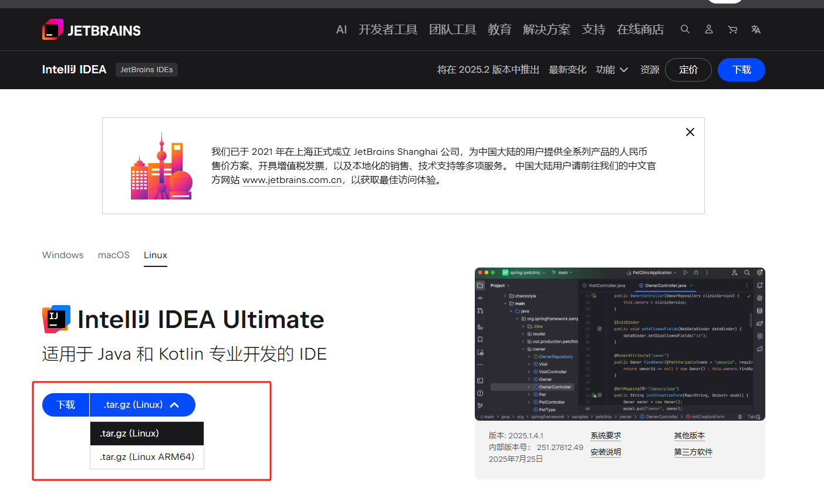Open the 开发者工具 menu
824x504 pixels.
click(x=388, y=29)
